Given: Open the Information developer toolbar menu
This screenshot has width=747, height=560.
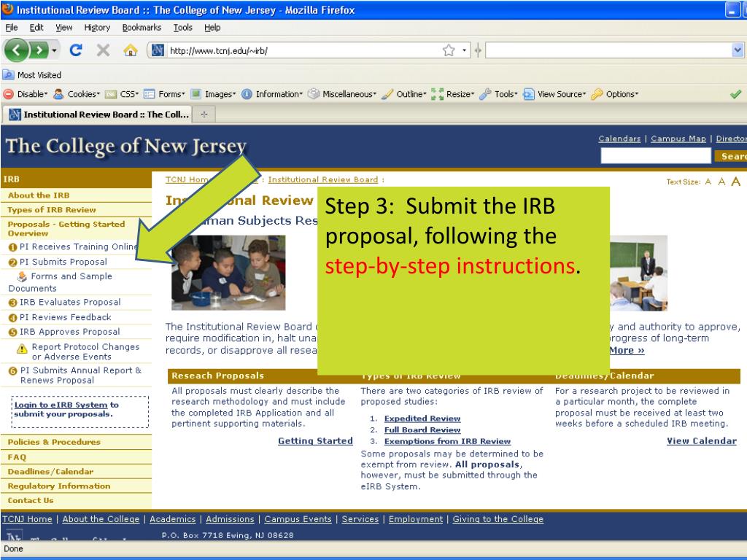Looking at the screenshot, I should [x=272, y=94].
